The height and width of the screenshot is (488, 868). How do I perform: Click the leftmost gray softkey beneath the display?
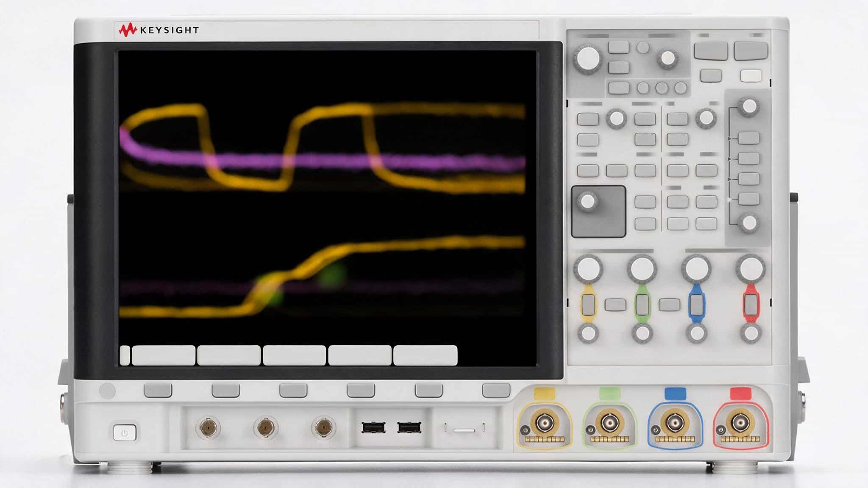158,390
